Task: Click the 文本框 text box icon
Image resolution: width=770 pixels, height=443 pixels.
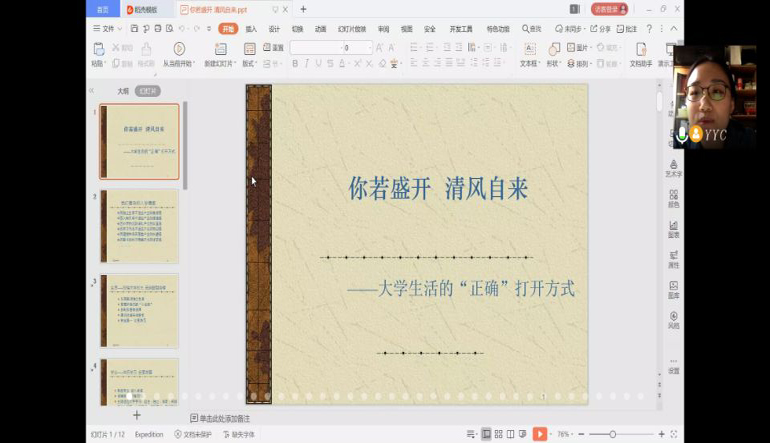Action: point(530,49)
